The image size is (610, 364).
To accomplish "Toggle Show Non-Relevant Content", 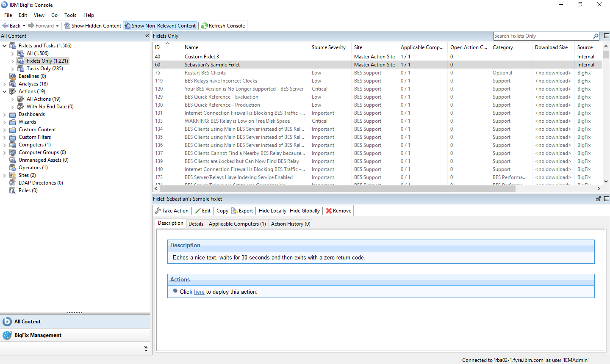I will click(x=160, y=26).
